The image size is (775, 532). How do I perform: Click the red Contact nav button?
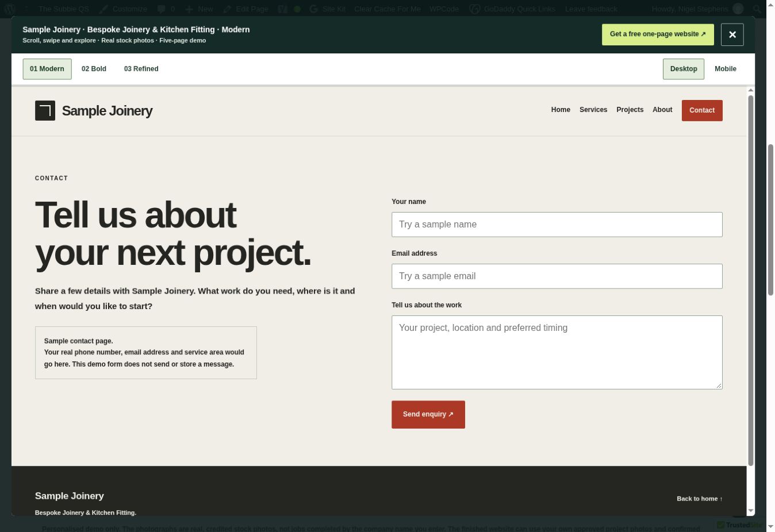pyautogui.click(x=702, y=110)
